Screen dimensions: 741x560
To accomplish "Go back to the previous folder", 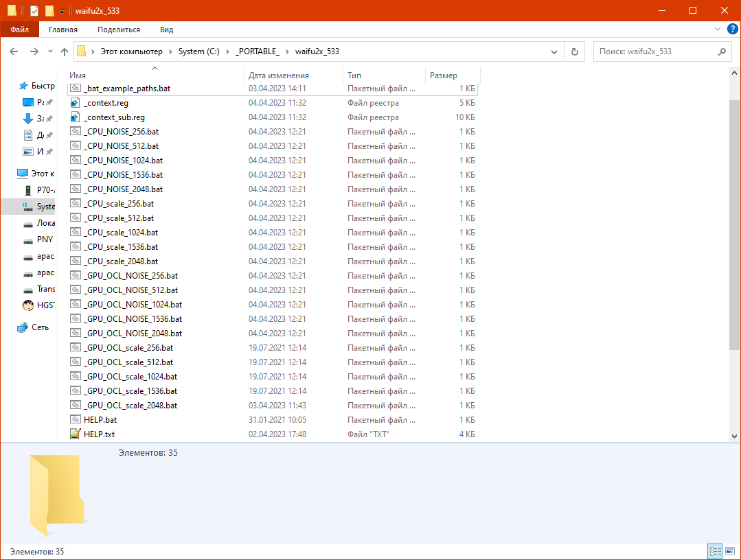I will [x=14, y=51].
